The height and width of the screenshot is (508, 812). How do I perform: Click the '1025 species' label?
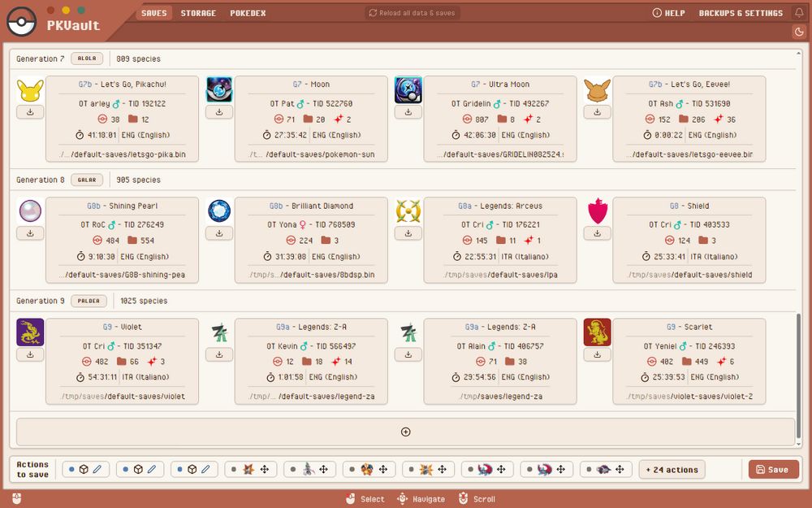[144, 301]
